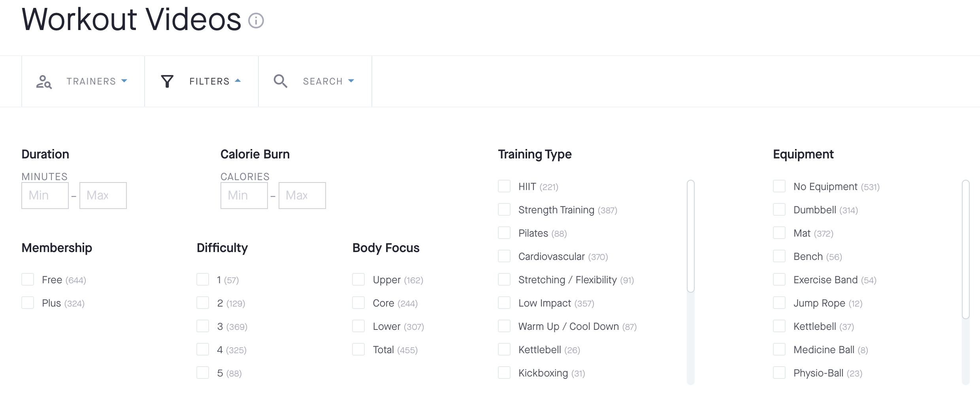Click the Equipment list scrollbar
This screenshot has height=399, width=980.
(965, 249)
